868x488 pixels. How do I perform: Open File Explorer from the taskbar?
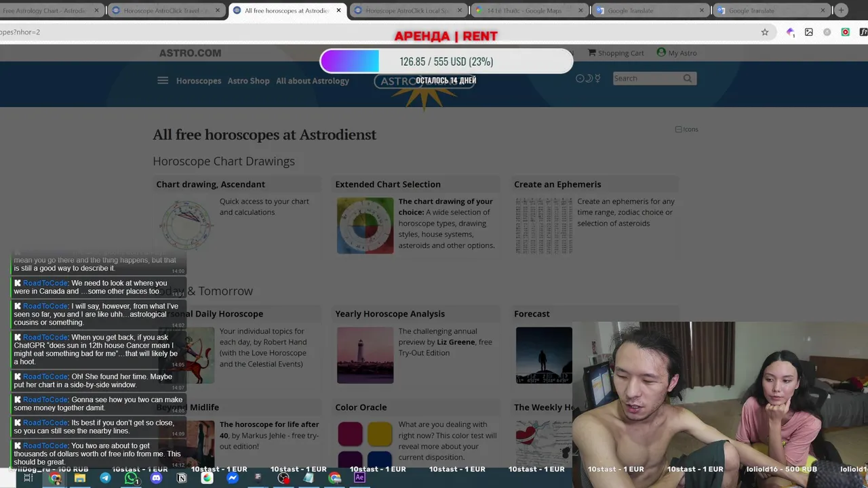pos(80,478)
